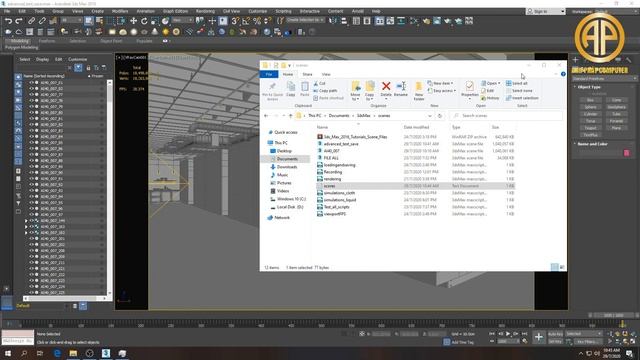The width and height of the screenshot is (640, 360).
Task: Expand the A040_007_144 group in Scene Explorer
Action: click(26, 220)
